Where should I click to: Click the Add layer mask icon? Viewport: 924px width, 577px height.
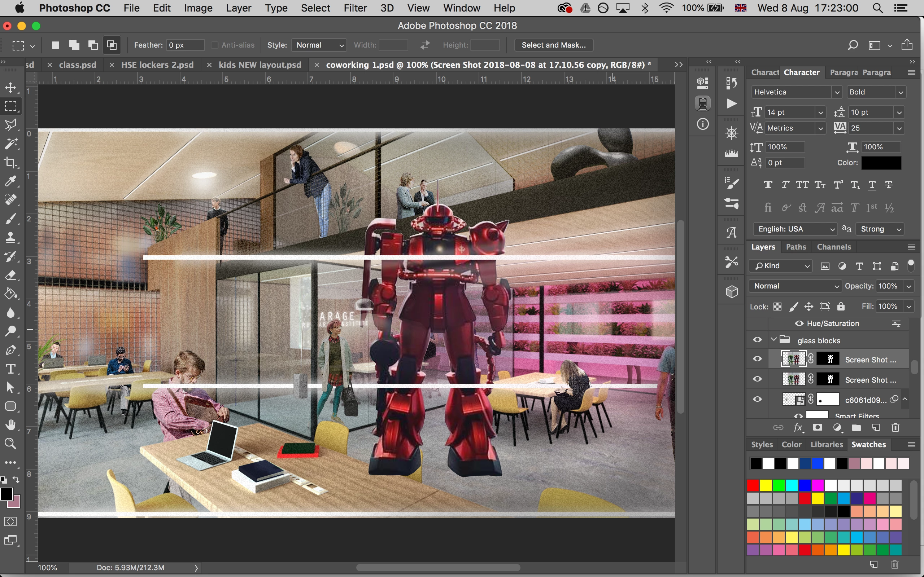click(818, 427)
